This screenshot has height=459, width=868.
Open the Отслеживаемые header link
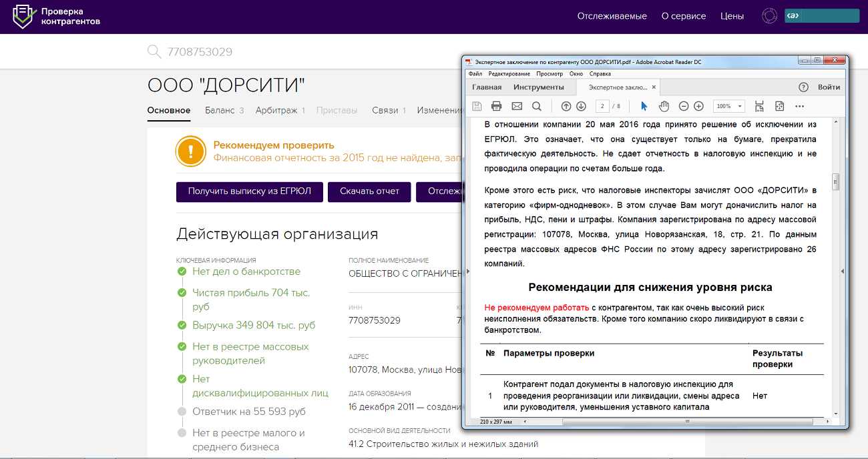[x=612, y=16]
